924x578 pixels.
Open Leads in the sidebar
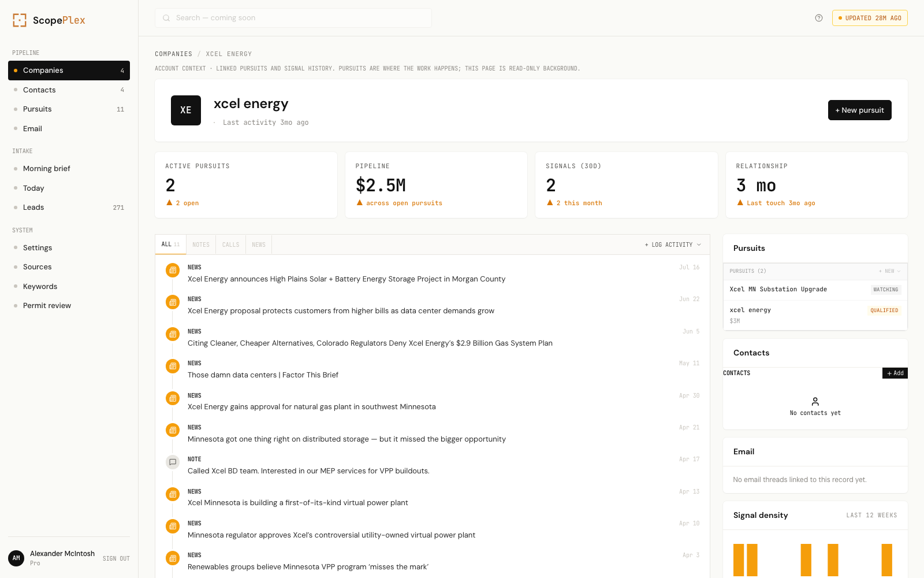[x=69, y=208]
